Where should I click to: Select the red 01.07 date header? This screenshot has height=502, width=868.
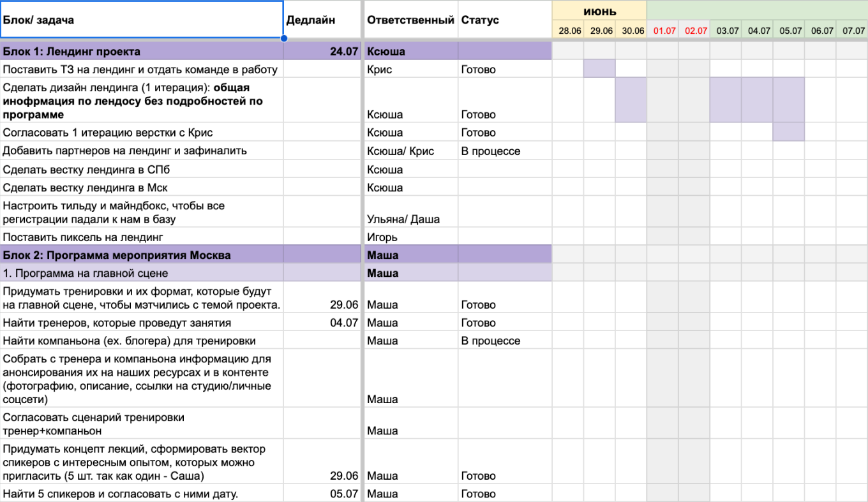tap(663, 30)
